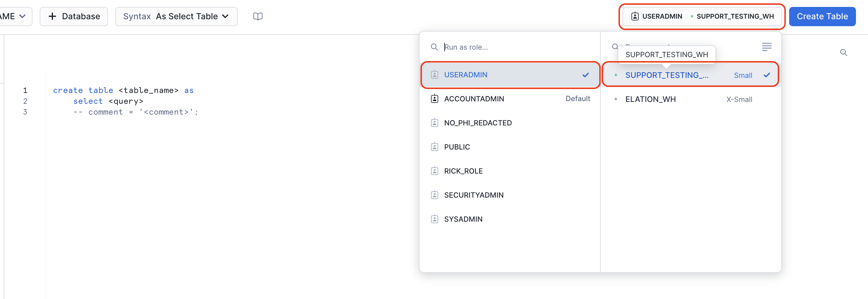
Task: Click the PUBLIC role badge icon
Action: [x=434, y=147]
